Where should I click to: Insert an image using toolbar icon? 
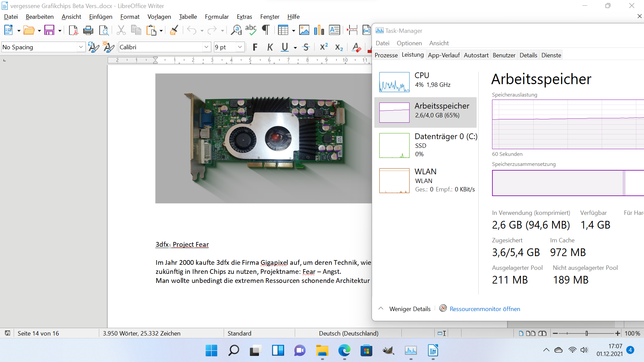tap(304, 31)
